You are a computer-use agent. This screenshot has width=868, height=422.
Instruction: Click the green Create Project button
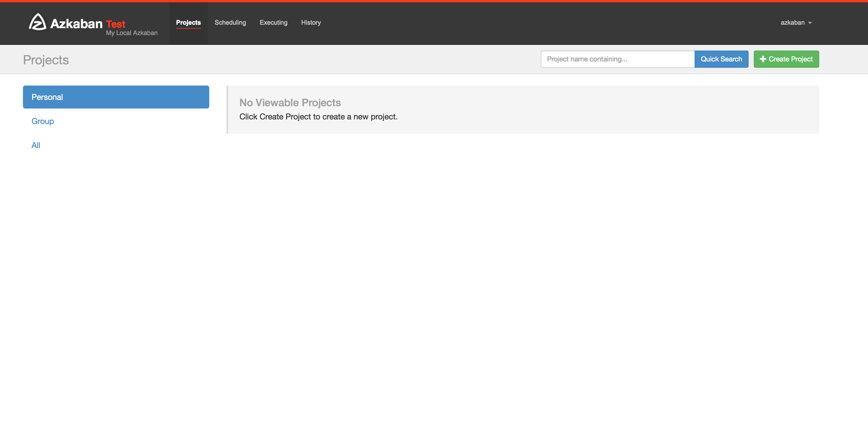[x=786, y=59]
